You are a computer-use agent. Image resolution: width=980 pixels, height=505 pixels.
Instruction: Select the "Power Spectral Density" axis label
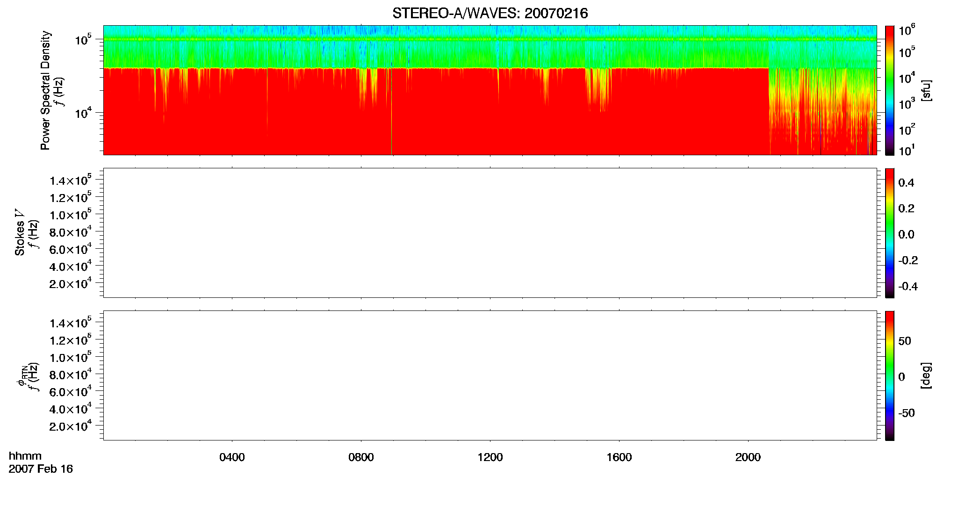(x=45, y=90)
